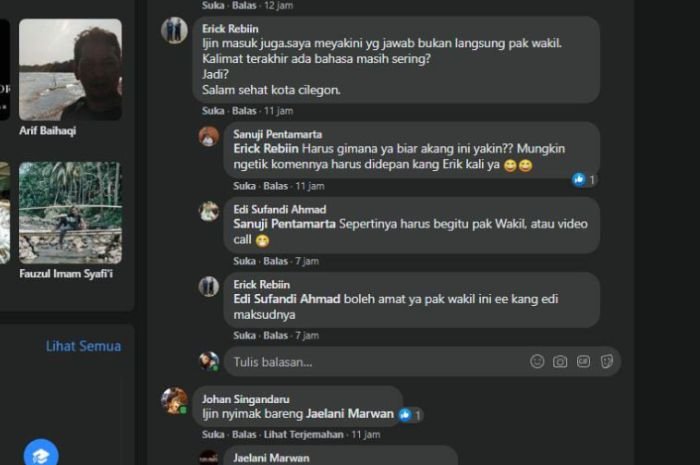
Task: Open Edi Sufandi Ahmad's avatar
Action: pos(208,211)
